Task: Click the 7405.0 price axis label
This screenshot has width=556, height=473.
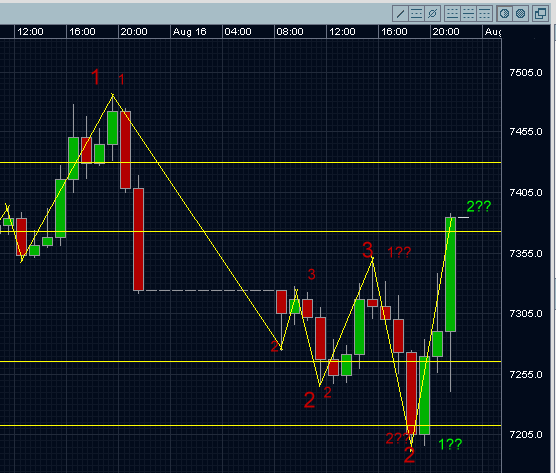Action: 526,193
